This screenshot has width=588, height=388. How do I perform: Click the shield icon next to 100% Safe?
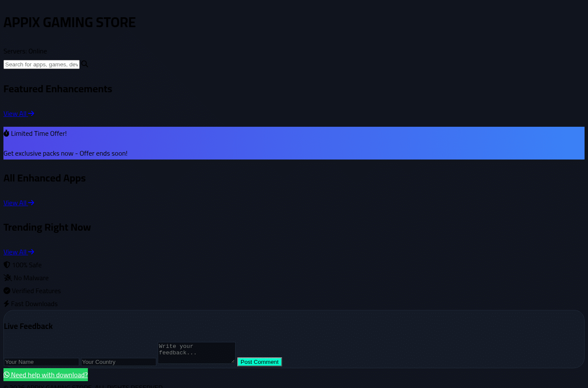[x=7, y=265]
